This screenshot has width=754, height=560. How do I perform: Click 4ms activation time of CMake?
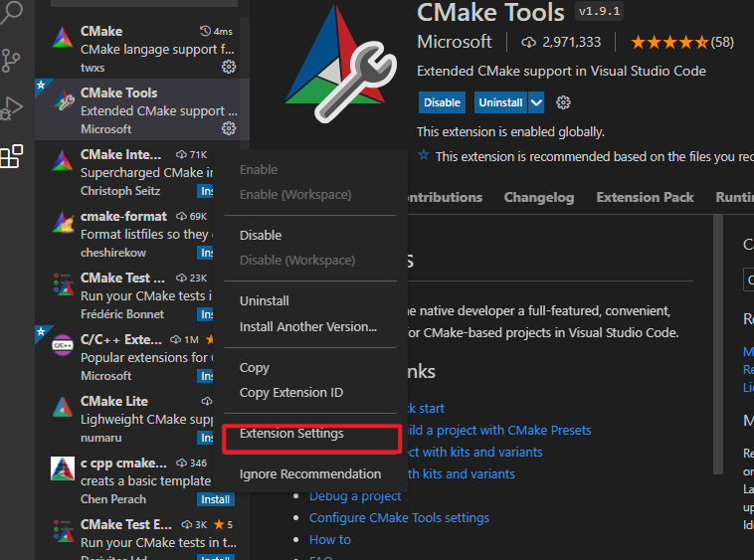click(217, 31)
